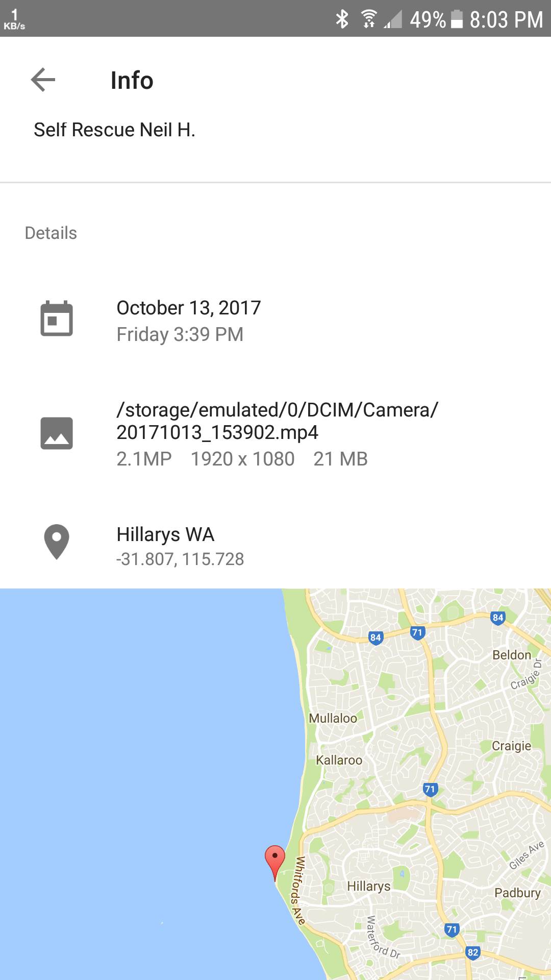Tap the location pin icon

pos(57,542)
